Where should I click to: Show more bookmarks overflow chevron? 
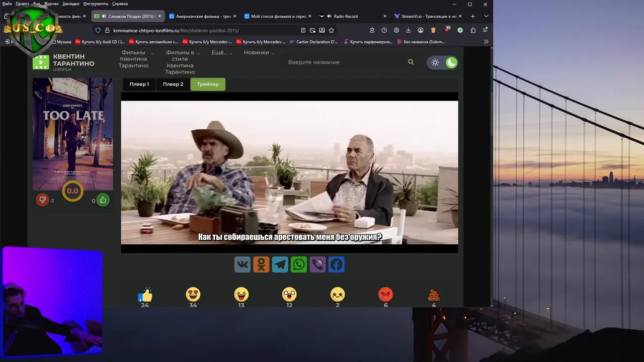(486, 42)
